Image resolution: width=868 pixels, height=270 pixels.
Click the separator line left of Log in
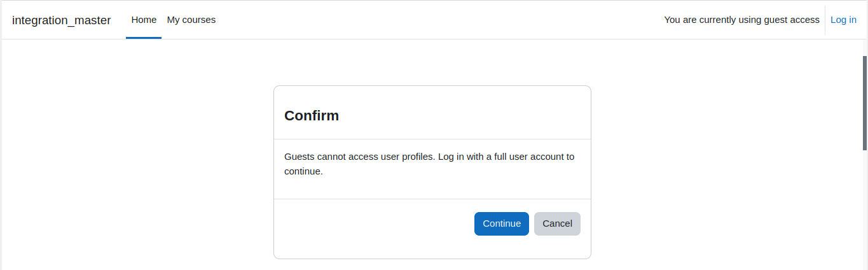tap(825, 20)
